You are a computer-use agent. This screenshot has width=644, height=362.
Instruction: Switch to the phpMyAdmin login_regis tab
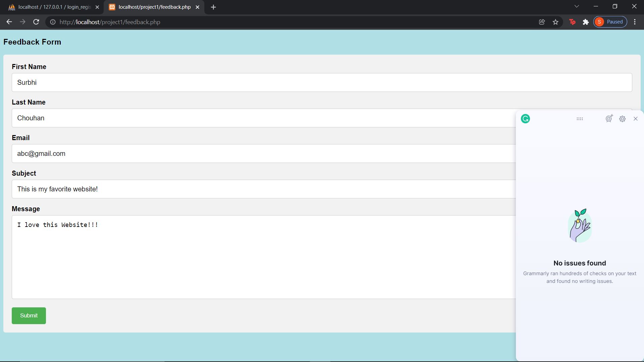click(x=54, y=7)
